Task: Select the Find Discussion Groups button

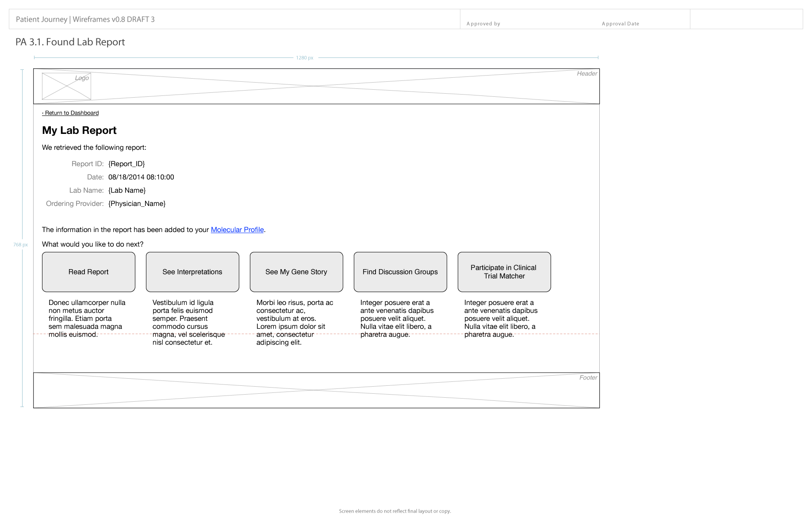Action: click(x=400, y=272)
